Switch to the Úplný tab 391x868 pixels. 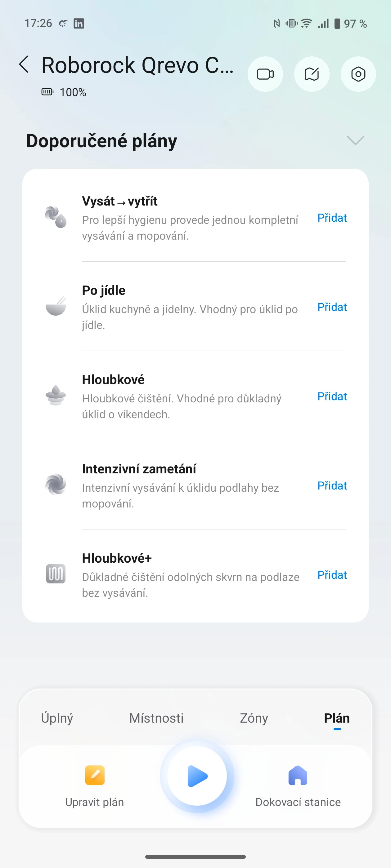click(57, 718)
